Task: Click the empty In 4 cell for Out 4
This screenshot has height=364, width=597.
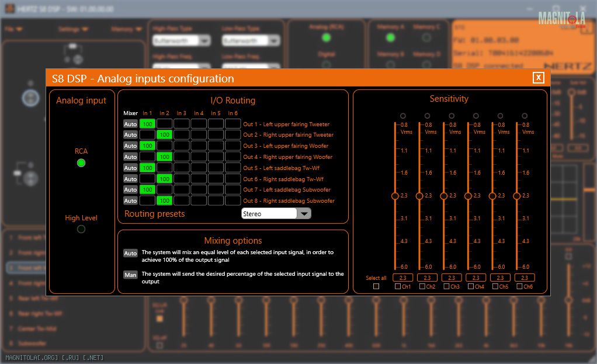Action: pyautogui.click(x=199, y=157)
